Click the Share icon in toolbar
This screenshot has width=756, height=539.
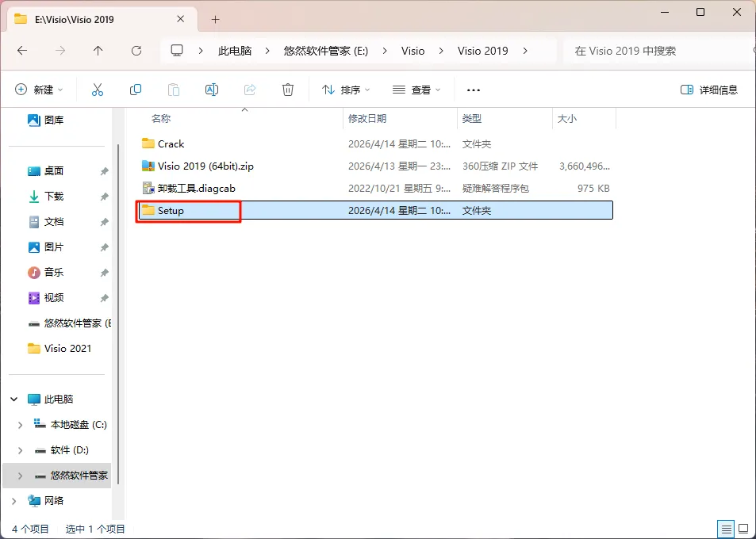pos(250,90)
